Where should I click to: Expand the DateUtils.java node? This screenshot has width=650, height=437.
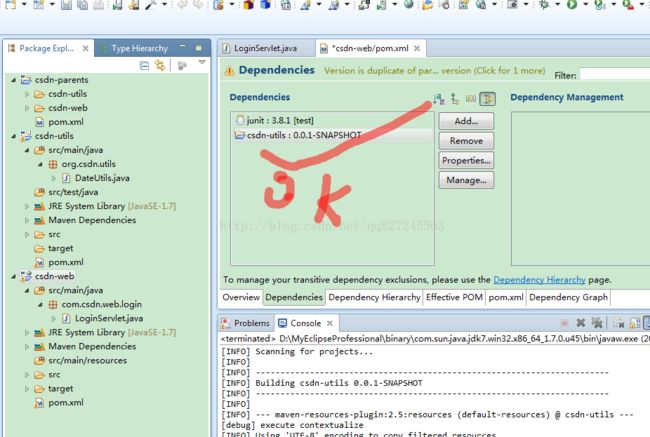tap(53, 178)
